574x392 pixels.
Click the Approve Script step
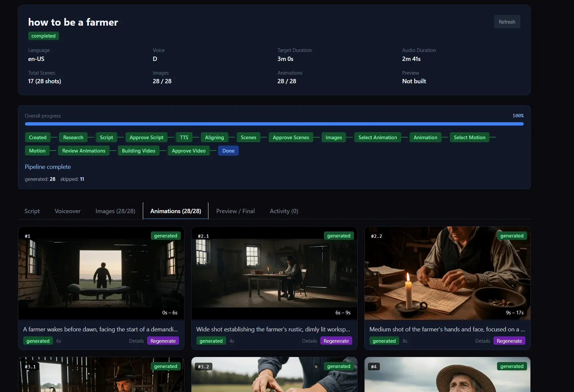click(x=146, y=138)
